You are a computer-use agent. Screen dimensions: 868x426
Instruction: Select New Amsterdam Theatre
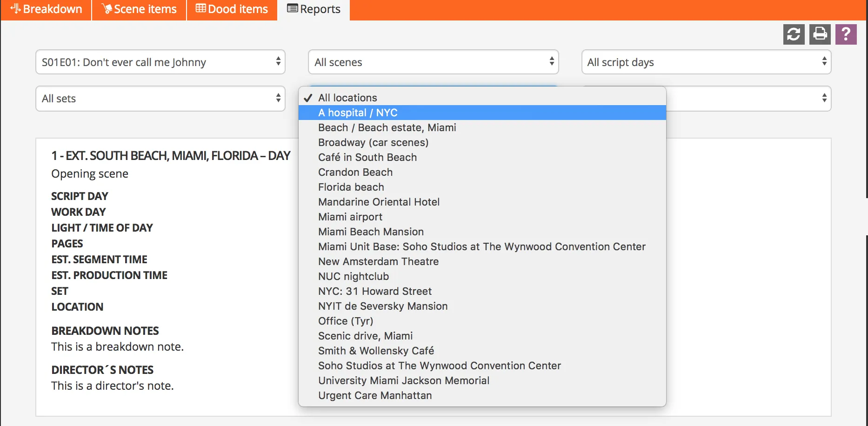coord(482,261)
